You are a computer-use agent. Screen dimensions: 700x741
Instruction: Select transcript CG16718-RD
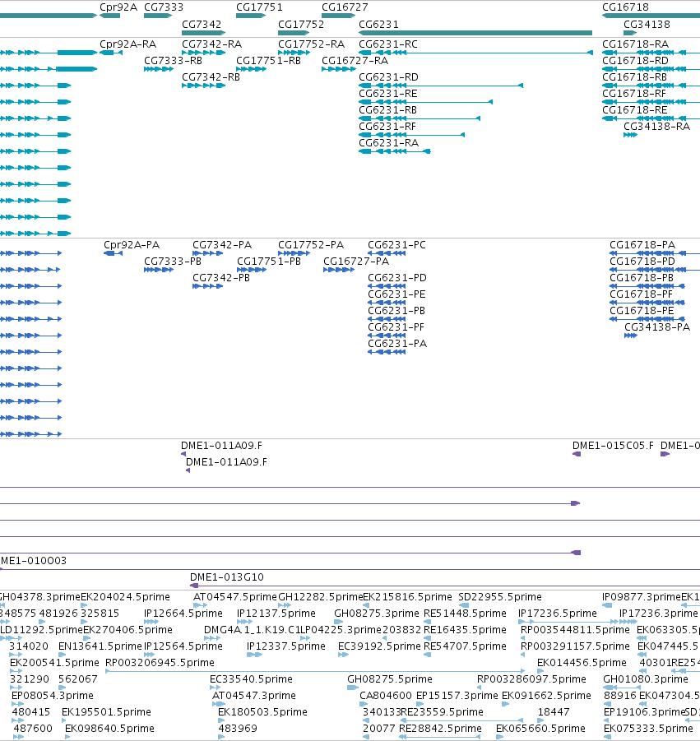(x=635, y=61)
